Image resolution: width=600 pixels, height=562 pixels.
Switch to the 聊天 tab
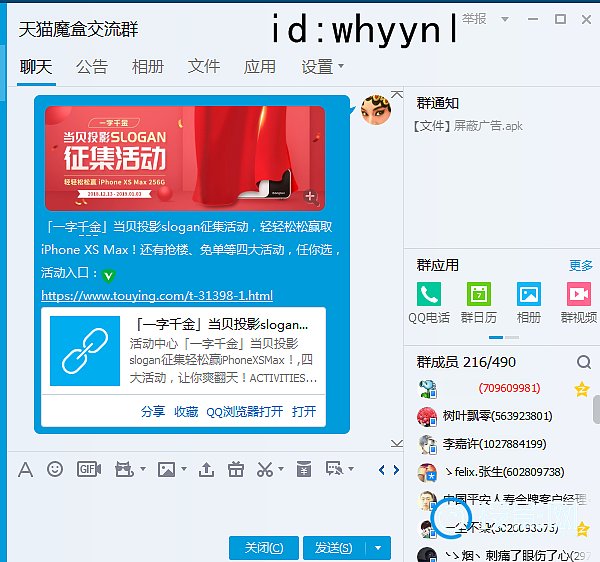click(x=36, y=67)
